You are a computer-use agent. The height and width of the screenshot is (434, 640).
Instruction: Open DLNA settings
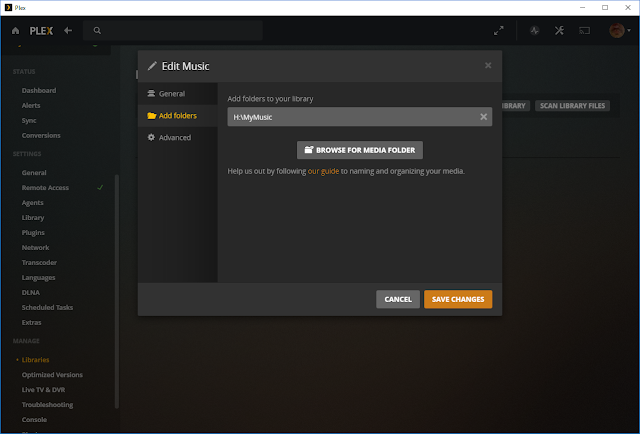pos(31,293)
